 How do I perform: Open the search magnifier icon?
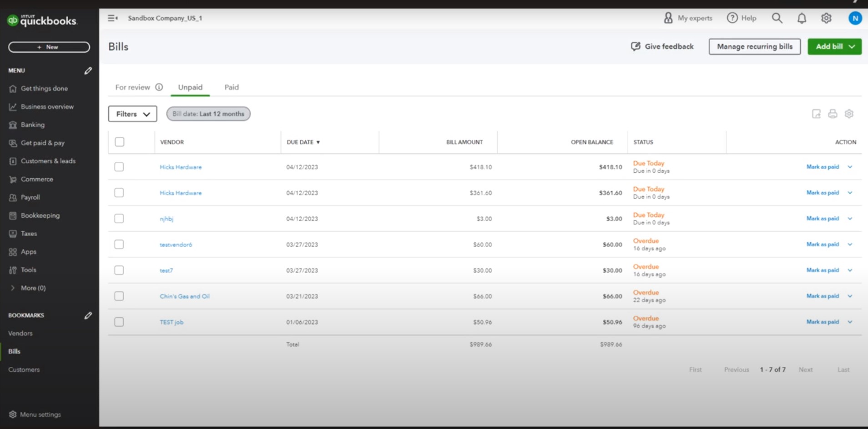(777, 18)
